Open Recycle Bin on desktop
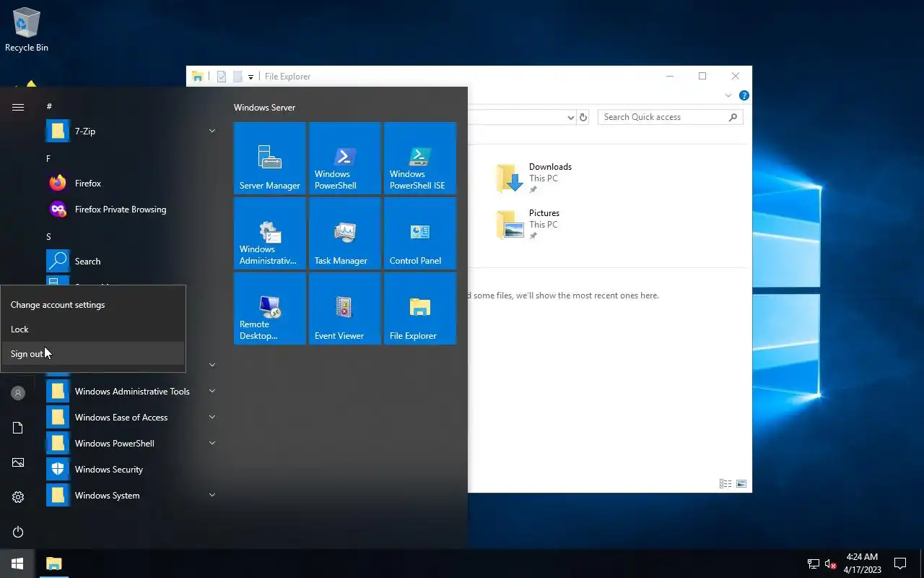This screenshot has width=924, height=578. point(27,30)
